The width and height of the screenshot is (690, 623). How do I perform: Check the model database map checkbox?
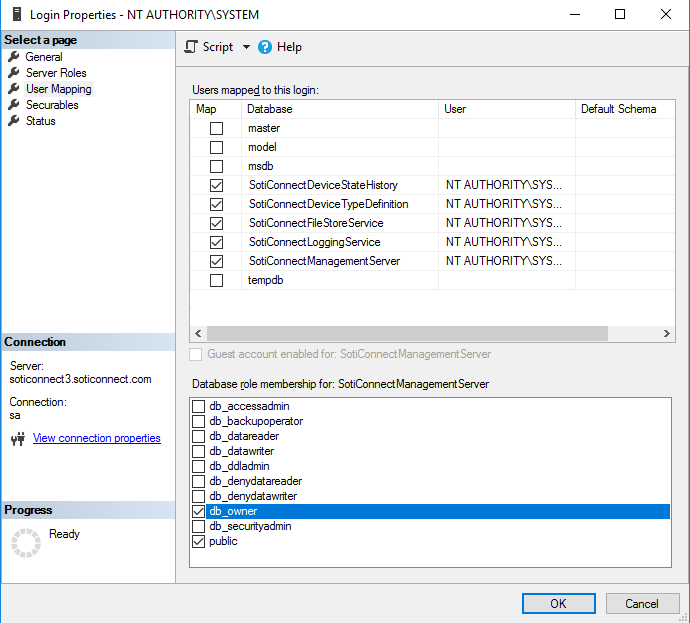(x=216, y=147)
